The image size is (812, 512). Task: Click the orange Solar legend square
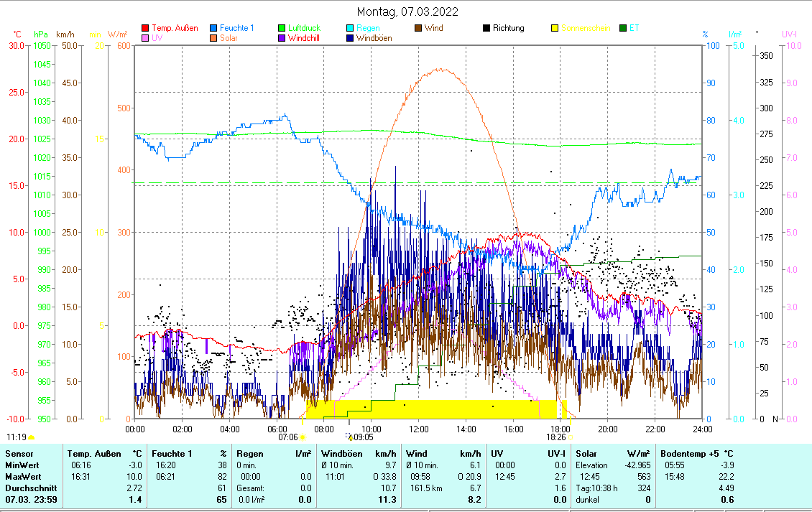click(214, 38)
